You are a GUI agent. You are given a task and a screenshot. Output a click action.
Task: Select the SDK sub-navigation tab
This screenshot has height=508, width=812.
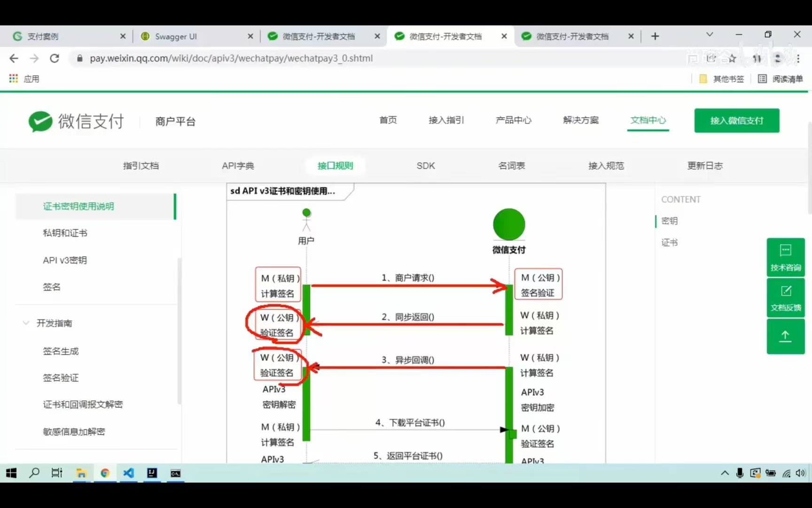pos(426,166)
